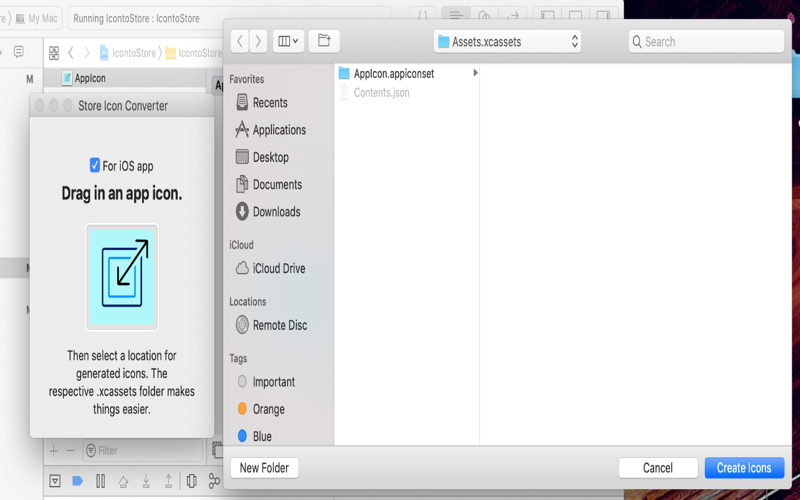This screenshot has height=500, width=800.
Task: Open the Assets.xcassets location popup
Action: pyautogui.click(x=507, y=41)
